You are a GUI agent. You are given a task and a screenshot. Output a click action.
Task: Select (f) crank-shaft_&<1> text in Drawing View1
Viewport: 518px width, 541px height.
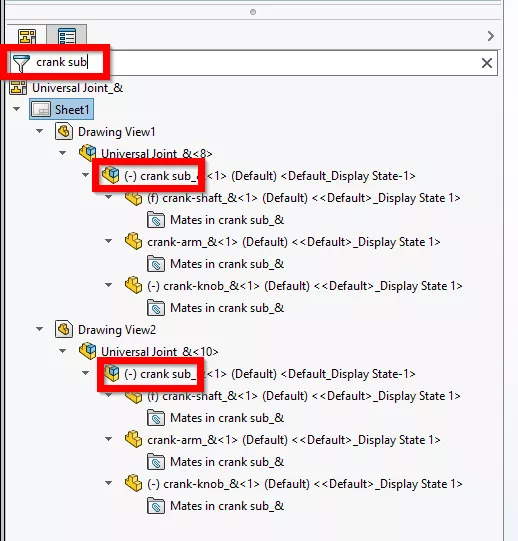tap(304, 198)
